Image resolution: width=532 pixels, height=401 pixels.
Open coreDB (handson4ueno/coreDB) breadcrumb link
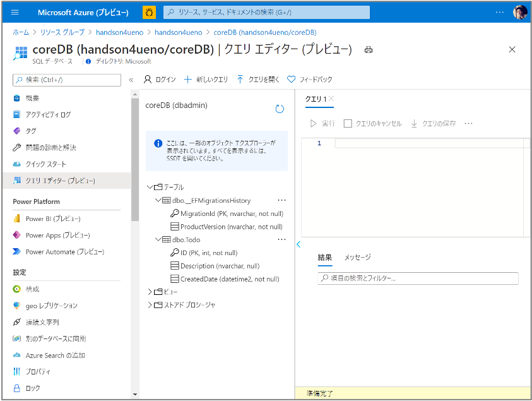(265, 32)
